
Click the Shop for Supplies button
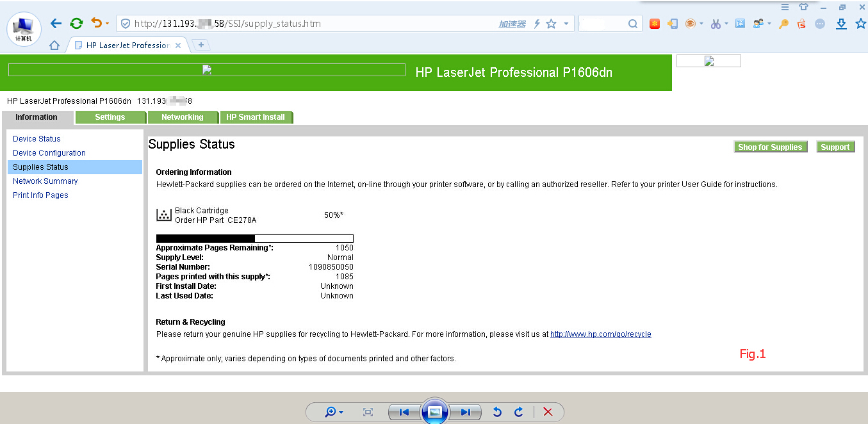pyautogui.click(x=770, y=147)
